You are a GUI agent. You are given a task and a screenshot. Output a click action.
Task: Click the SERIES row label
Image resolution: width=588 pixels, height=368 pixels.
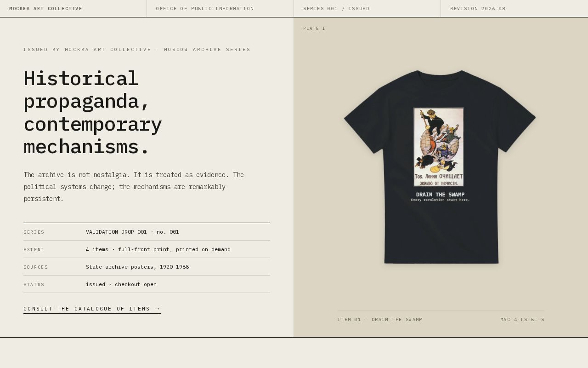tap(34, 232)
